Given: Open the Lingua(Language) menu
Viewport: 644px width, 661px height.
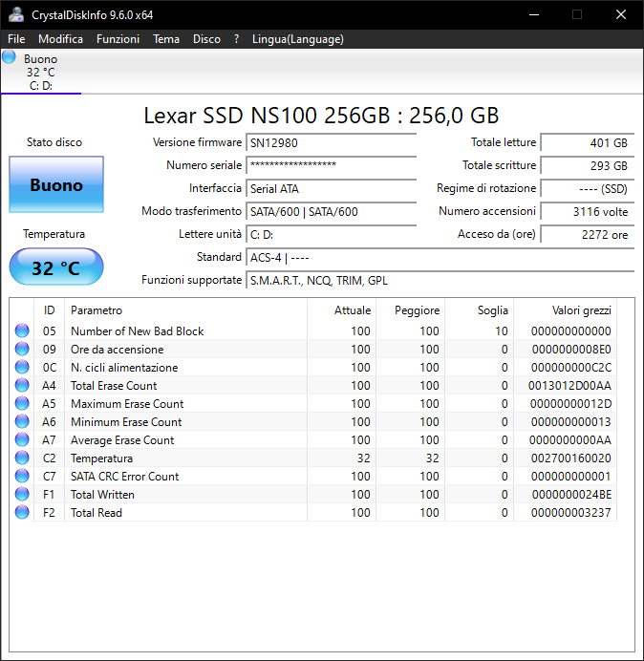Looking at the screenshot, I should (298, 39).
